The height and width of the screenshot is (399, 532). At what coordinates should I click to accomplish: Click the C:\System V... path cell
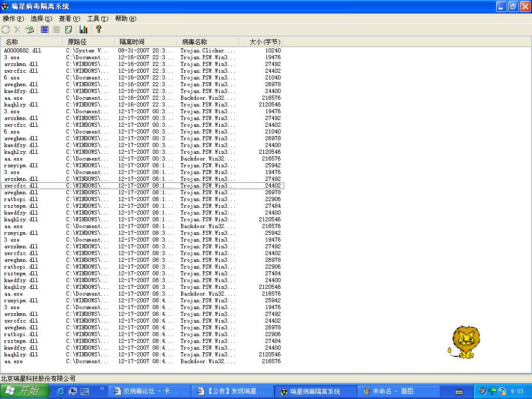[x=87, y=50]
